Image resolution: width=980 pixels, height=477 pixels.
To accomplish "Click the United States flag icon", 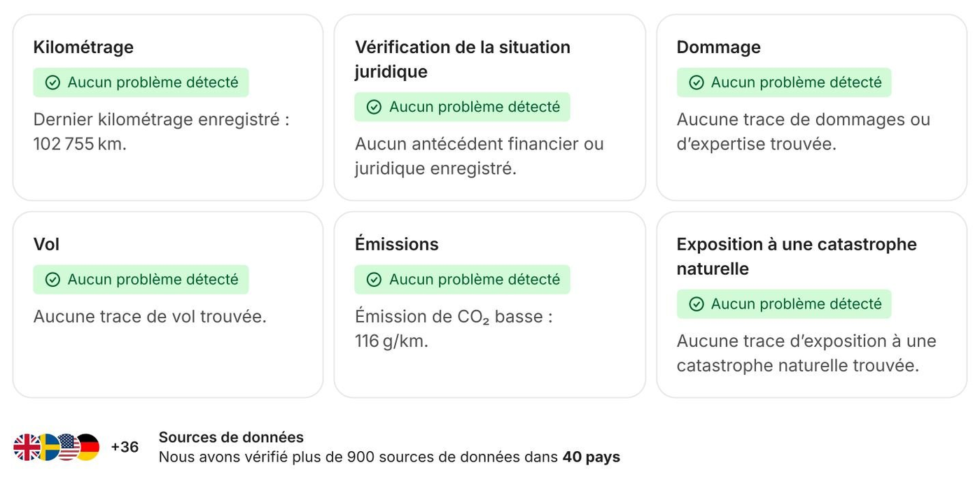I will point(68,447).
